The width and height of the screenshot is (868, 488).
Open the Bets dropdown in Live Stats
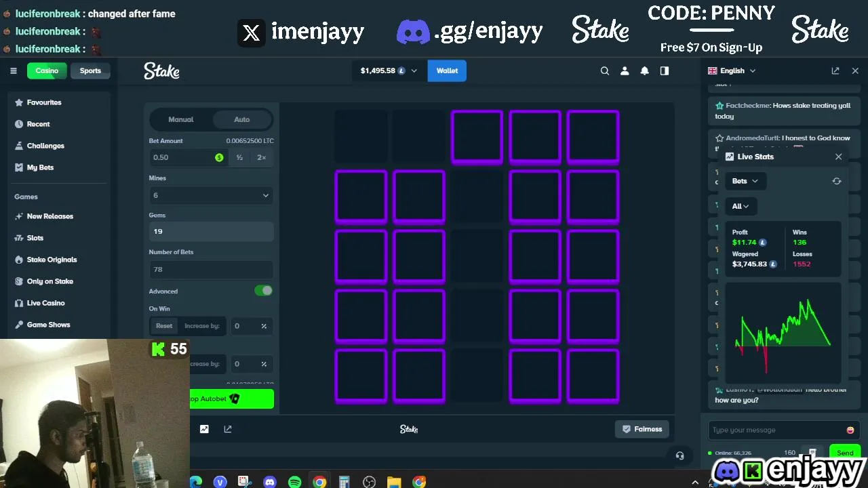pyautogui.click(x=745, y=181)
